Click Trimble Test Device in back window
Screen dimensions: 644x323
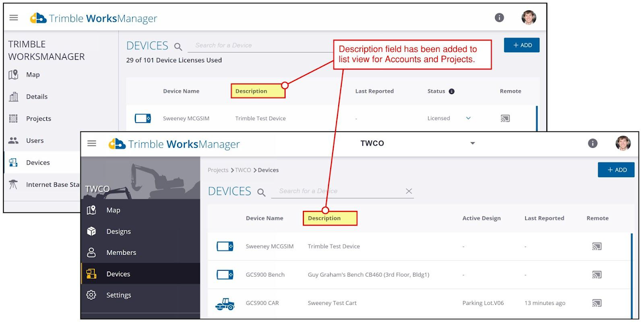261,119
